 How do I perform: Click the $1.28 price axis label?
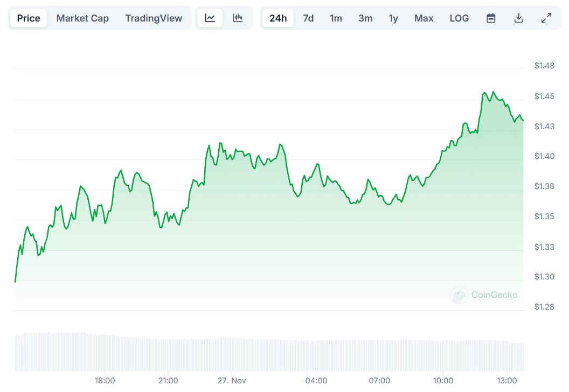(544, 307)
